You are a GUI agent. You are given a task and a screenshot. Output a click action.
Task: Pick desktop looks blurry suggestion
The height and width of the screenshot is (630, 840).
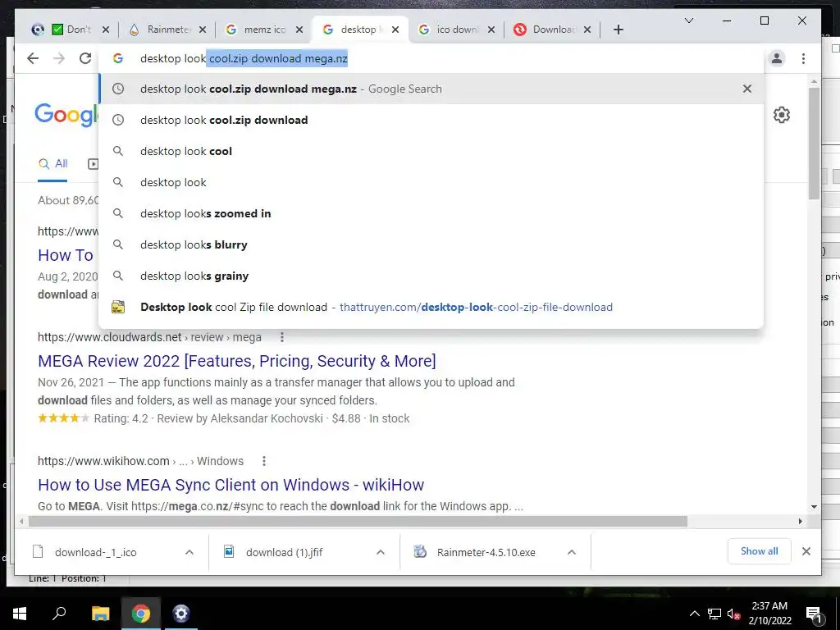pos(431,244)
